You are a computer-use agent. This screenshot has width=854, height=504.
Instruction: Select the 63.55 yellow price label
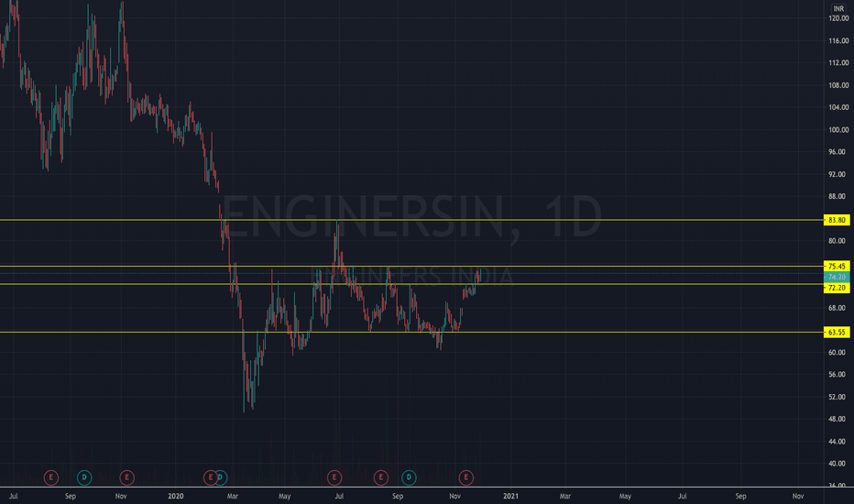tap(837, 333)
